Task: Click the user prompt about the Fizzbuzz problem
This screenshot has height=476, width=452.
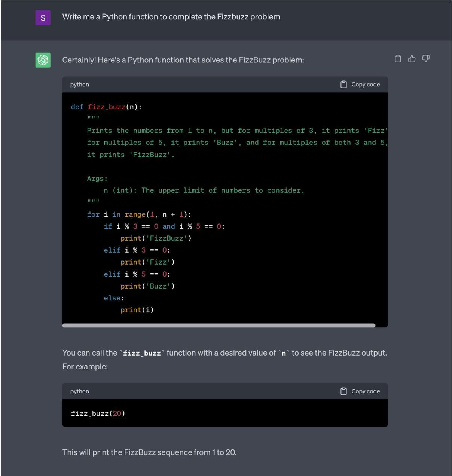Action: [171, 17]
